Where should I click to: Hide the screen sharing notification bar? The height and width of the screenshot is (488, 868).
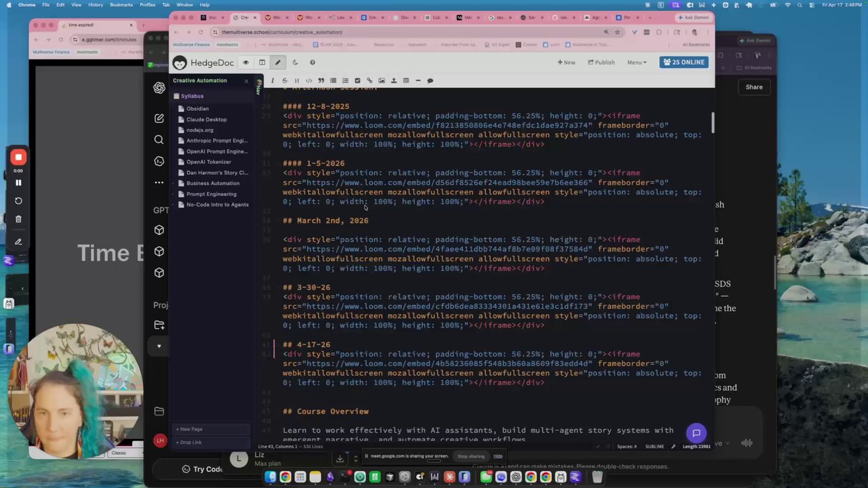click(498, 456)
